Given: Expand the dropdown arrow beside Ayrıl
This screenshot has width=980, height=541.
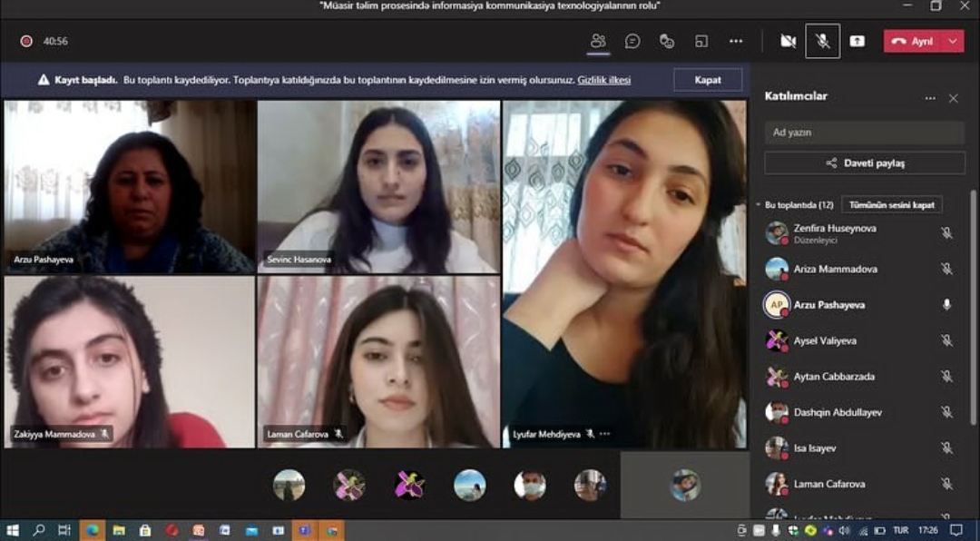Looking at the screenshot, I should (x=952, y=41).
